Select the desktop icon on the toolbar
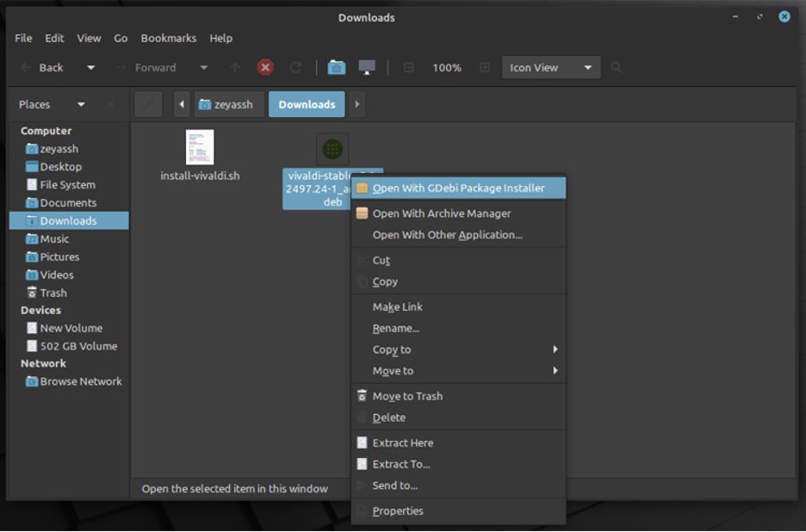Screen dimensions: 806x532 [x=367, y=67]
